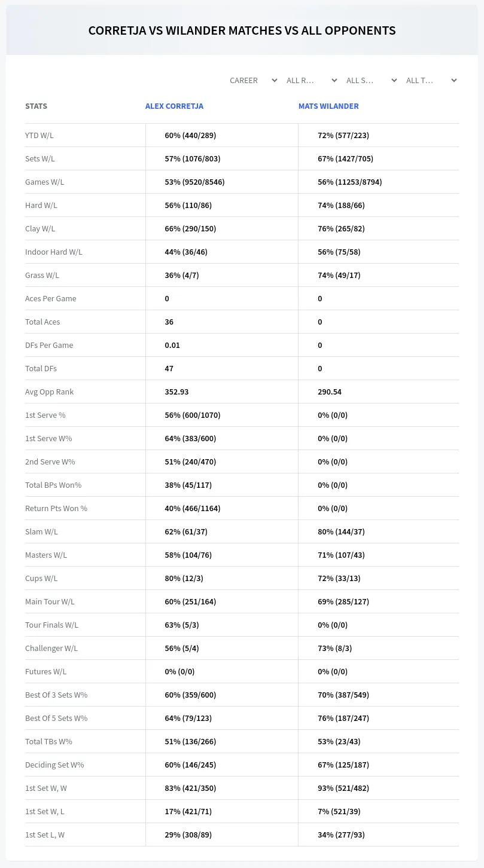
Task: Click the Grass W/L row label
Action: coord(42,275)
